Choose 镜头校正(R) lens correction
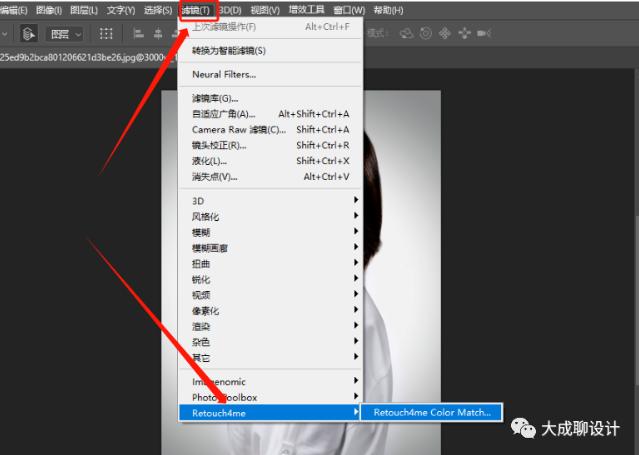 [271, 145]
